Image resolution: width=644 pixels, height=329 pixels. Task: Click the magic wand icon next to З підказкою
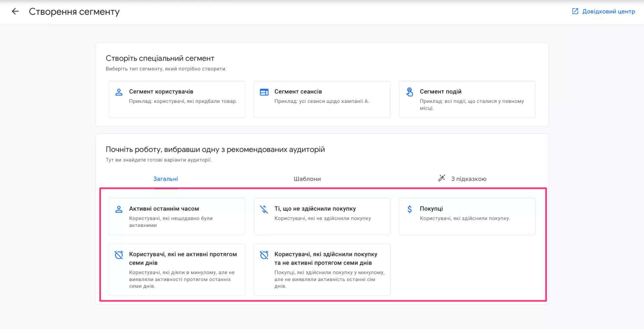click(x=441, y=178)
